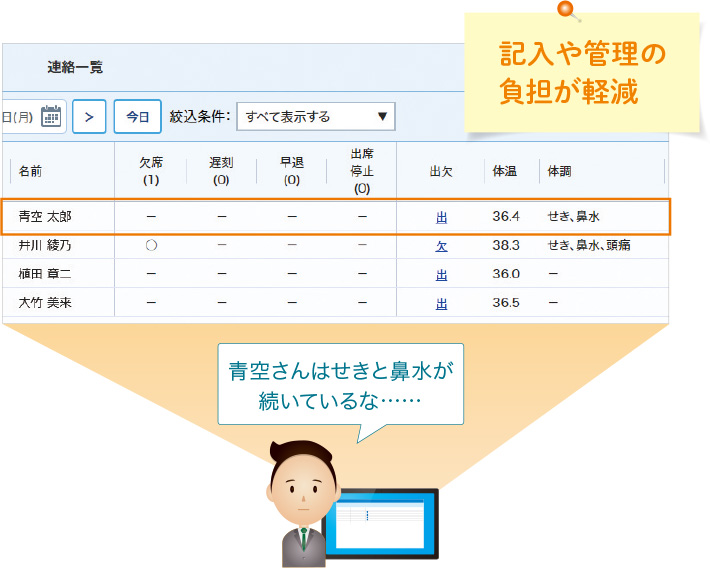
Task: Jump to today with 今日 button
Action: [138, 117]
